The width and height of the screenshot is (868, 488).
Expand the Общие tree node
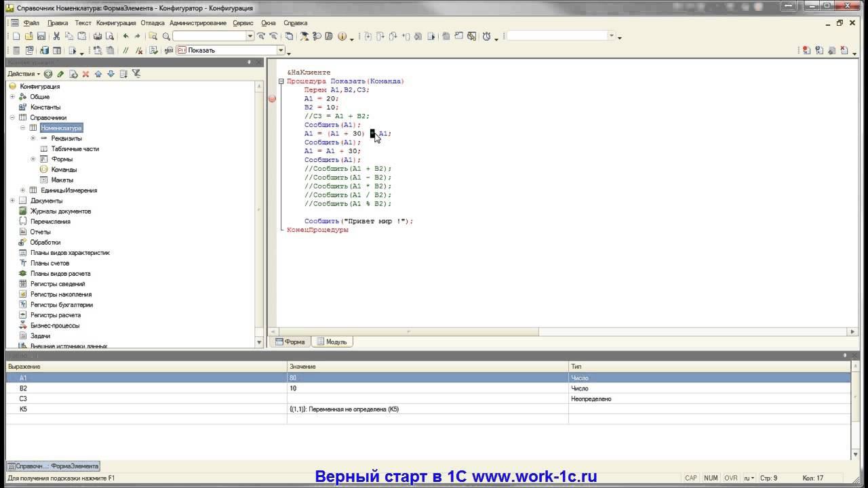tap(12, 97)
